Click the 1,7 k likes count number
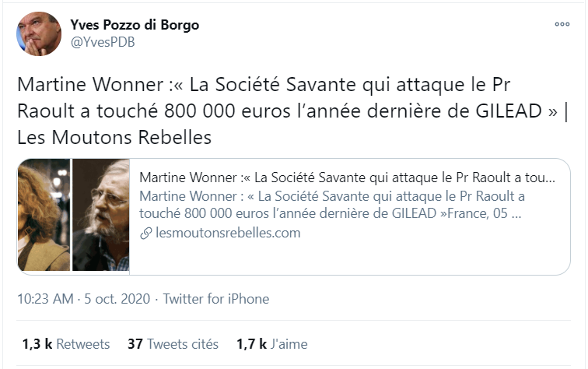 pyautogui.click(x=251, y=344)
